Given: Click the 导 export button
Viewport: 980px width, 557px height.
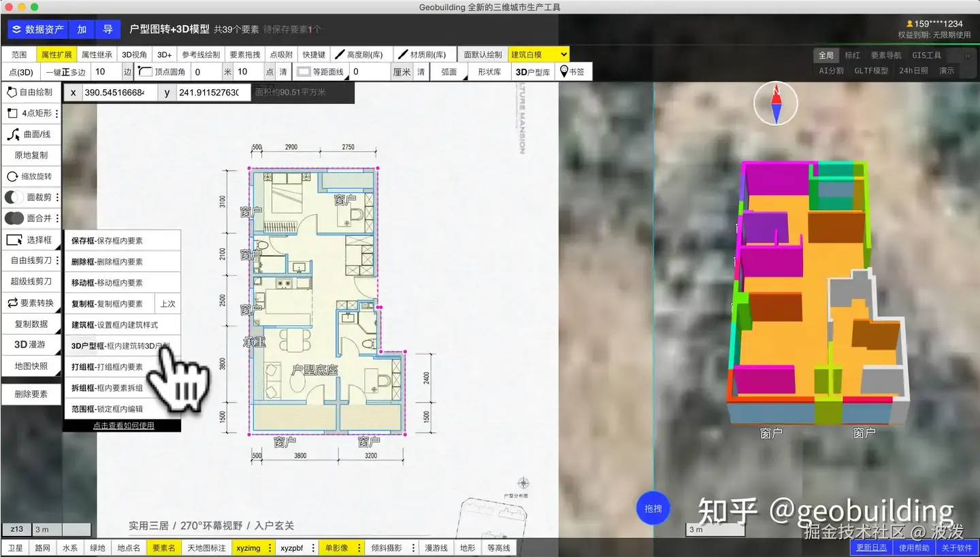Looking at the screenshot, I should click(108, 29).
